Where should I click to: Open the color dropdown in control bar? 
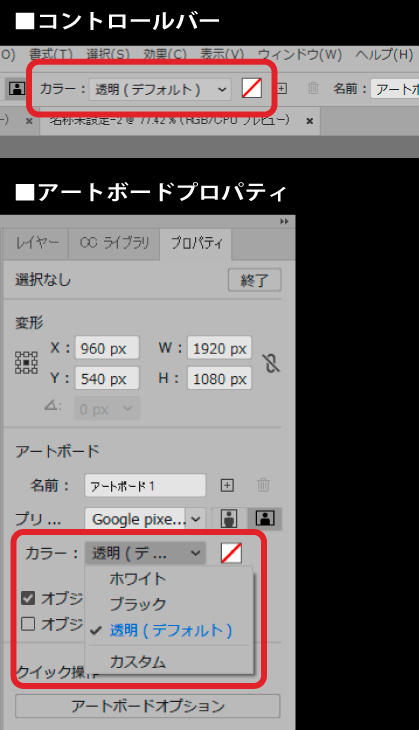(x=160, y=89)
